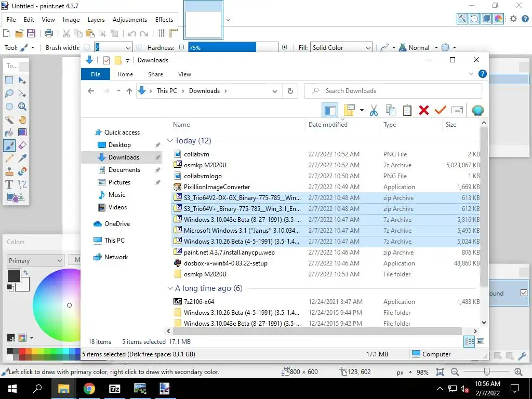Pick the Shapes tool
The image size is (532, 399).
coord(15,197)
